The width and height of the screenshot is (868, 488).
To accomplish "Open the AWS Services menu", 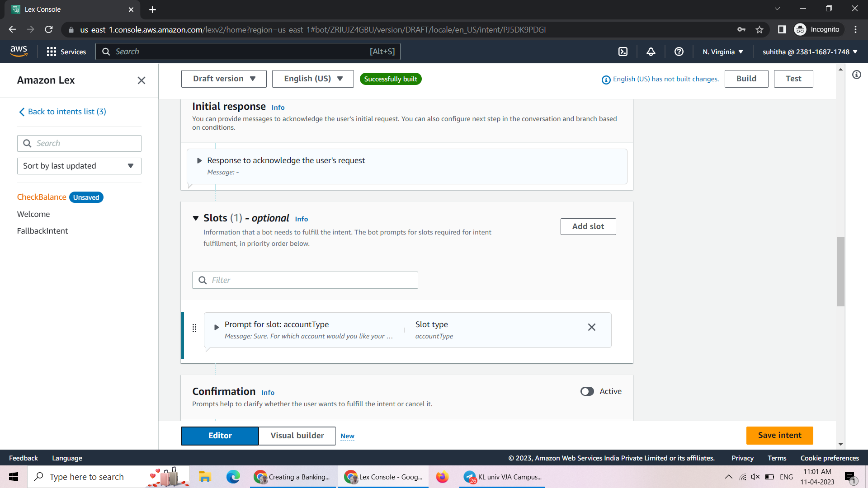I will point(66,52).
